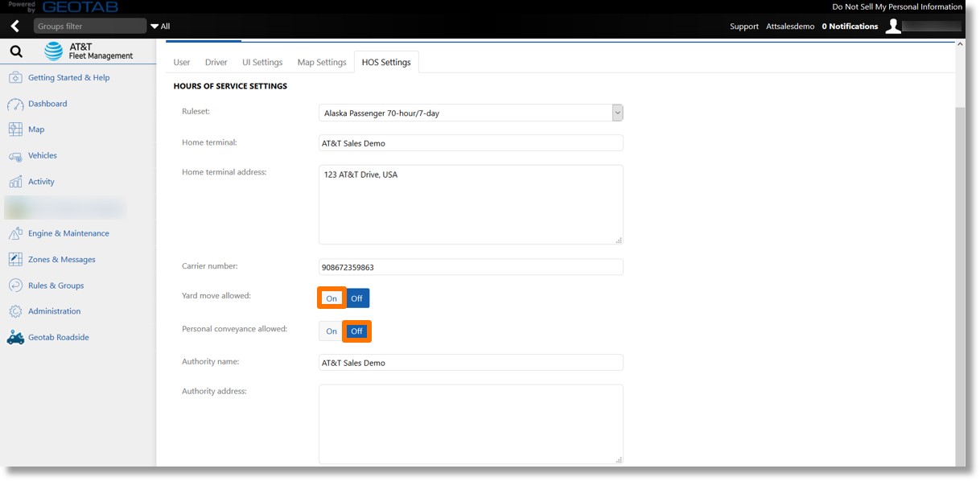The width and height of the screenshot is (980, 481).
Task: Open Activity in the sidebar
Action: tap(41, 182)
